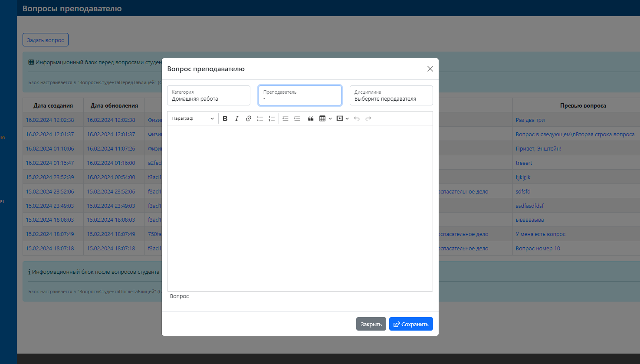
Task: Open the Дисциплина dropdown
Action: [391, 95]
